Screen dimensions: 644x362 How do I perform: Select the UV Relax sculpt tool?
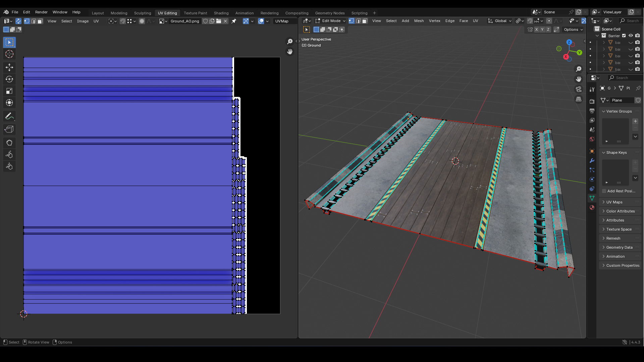(9, 155)
